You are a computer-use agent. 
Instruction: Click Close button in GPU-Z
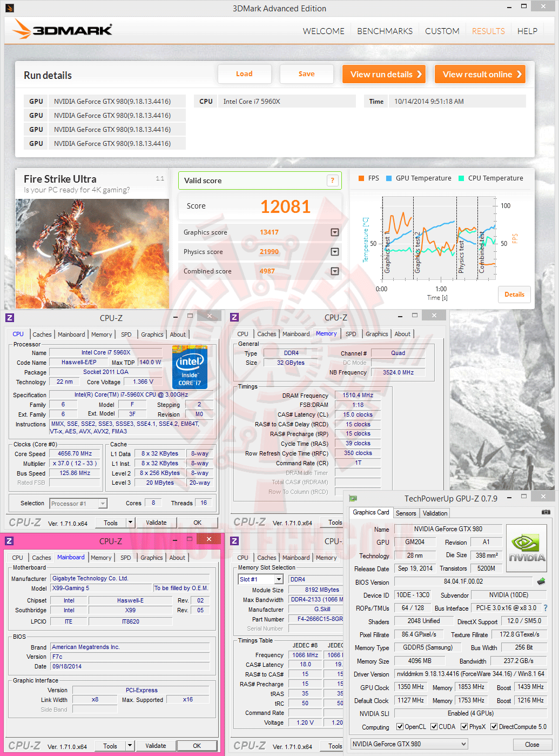(x=532, y=744)
